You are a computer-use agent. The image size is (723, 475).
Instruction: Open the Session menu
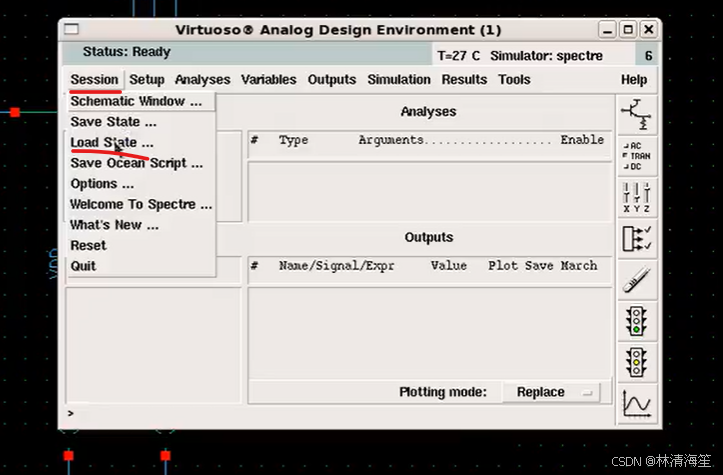click(95, 80)
